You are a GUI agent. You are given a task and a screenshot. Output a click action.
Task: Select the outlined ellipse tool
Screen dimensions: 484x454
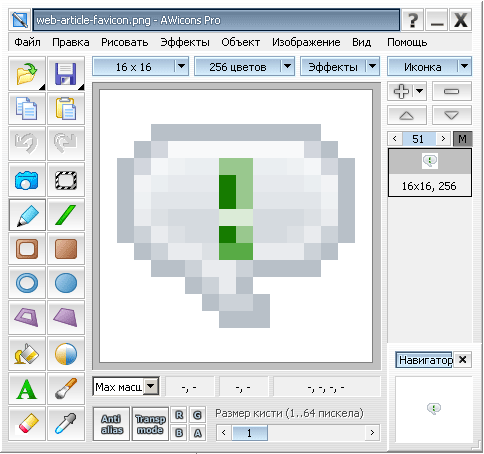pyautogui.click(x=27, y=283)
